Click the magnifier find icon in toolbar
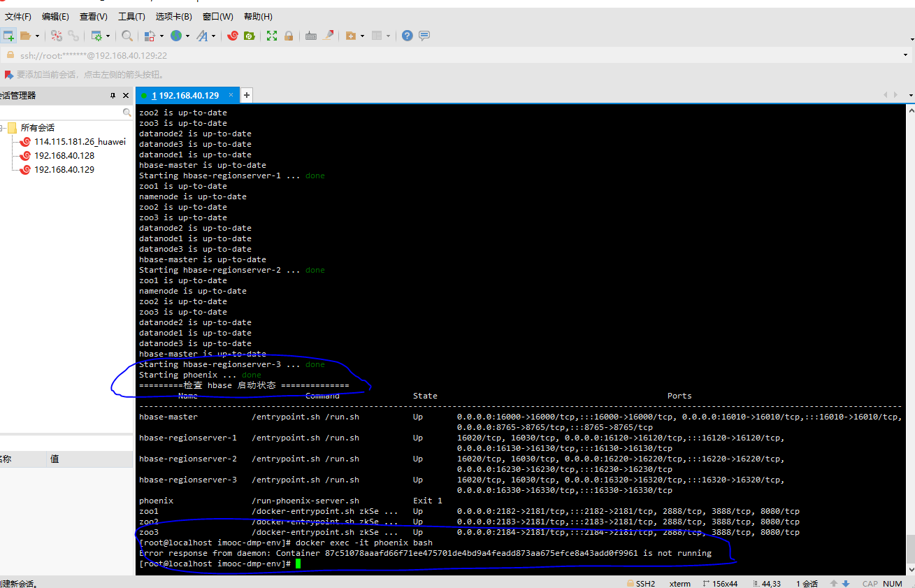This screenshot has height=588, width=915. [x=127, y=36]
